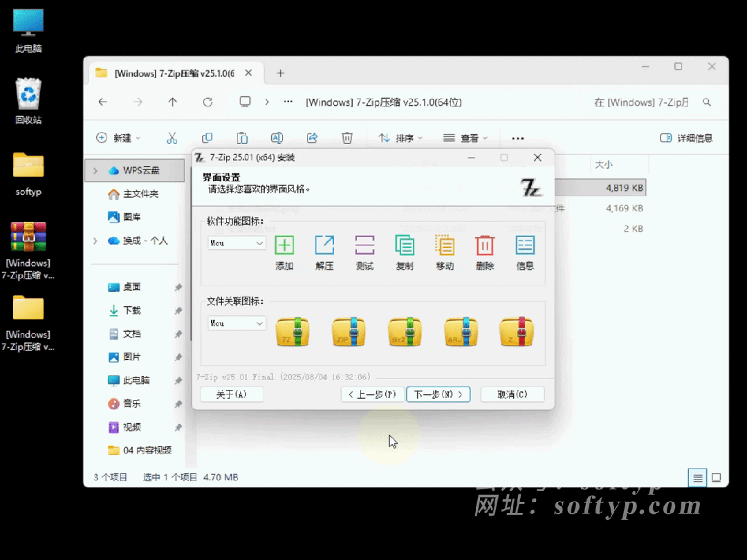Image resolution: width=747 pixels, height=560 pixels.
Task: Click the Explorer up arrow
Action: click(x=172, y=102)
